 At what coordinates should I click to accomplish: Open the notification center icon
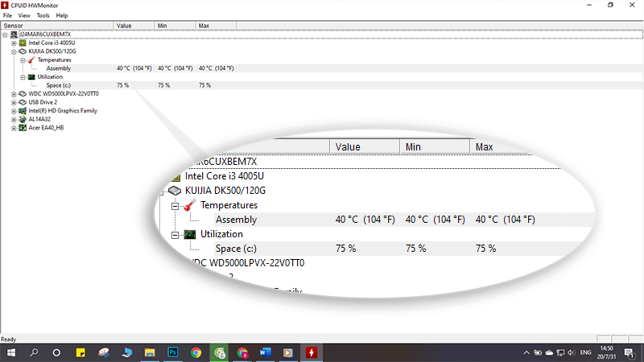[630, 352]
